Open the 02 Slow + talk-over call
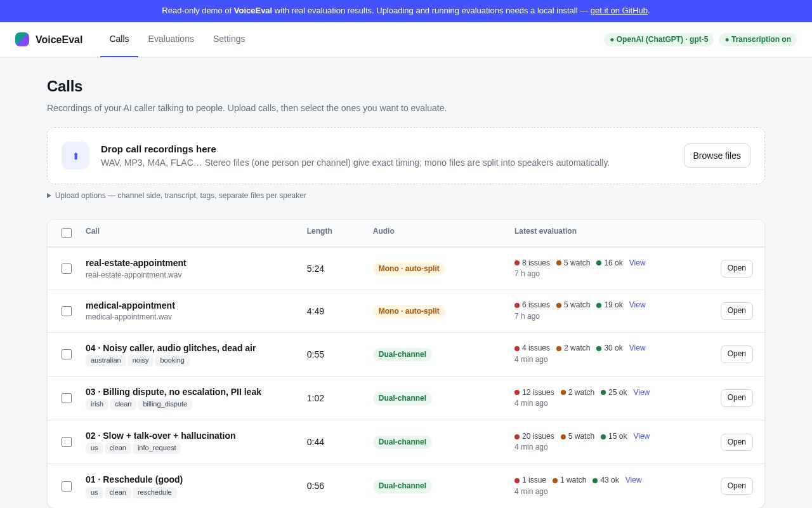 click(737, 443)
